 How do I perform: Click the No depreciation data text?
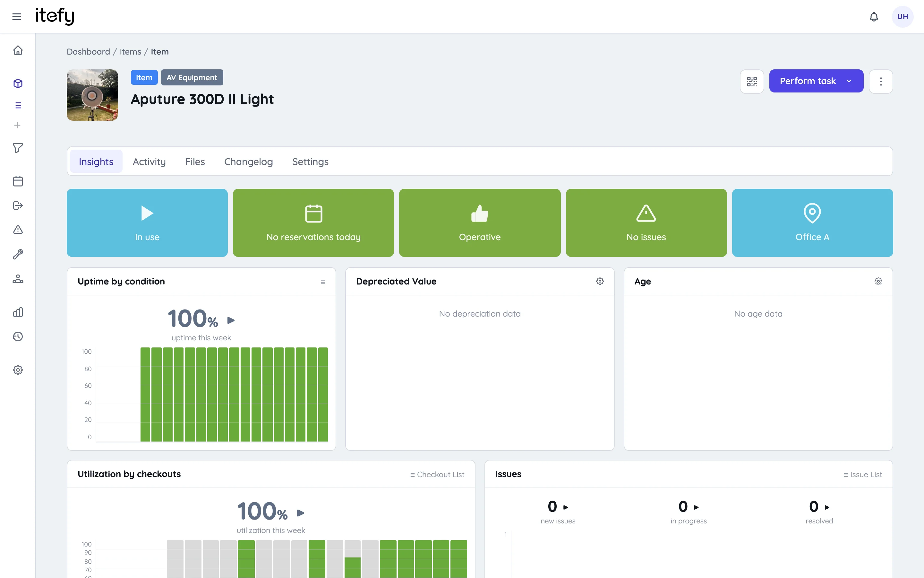point(480,314)
